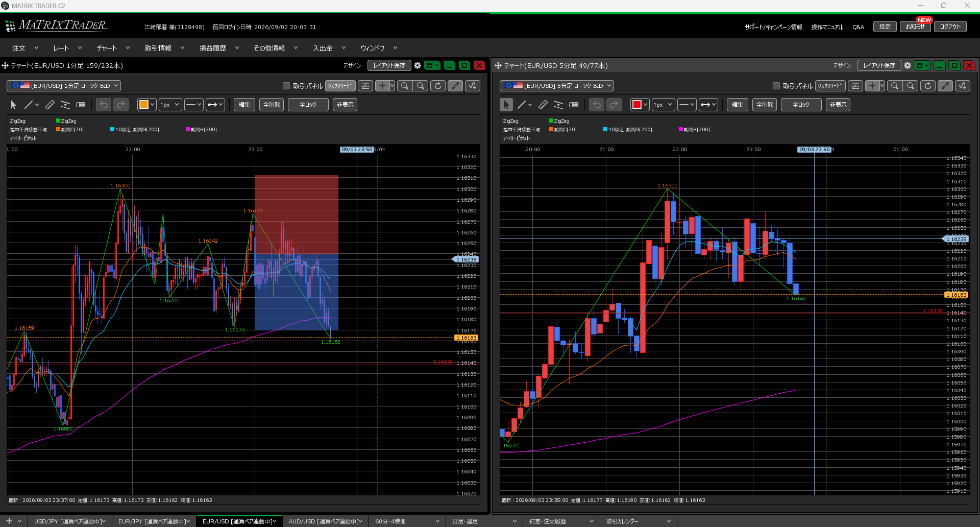
Task: Open the 設定 button in header
Action: 885,27
